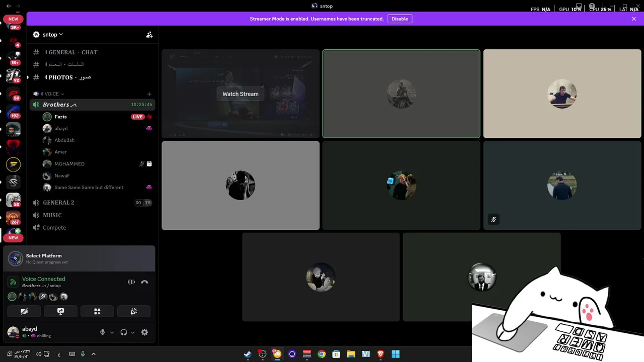Open Windows Start button
This screenshot has width=644, height=362.
coord(395,354)
